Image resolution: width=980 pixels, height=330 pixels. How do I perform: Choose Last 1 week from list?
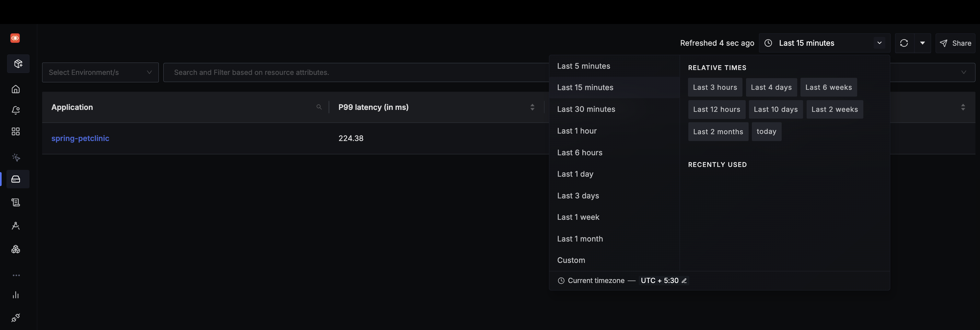click(578, 217)
